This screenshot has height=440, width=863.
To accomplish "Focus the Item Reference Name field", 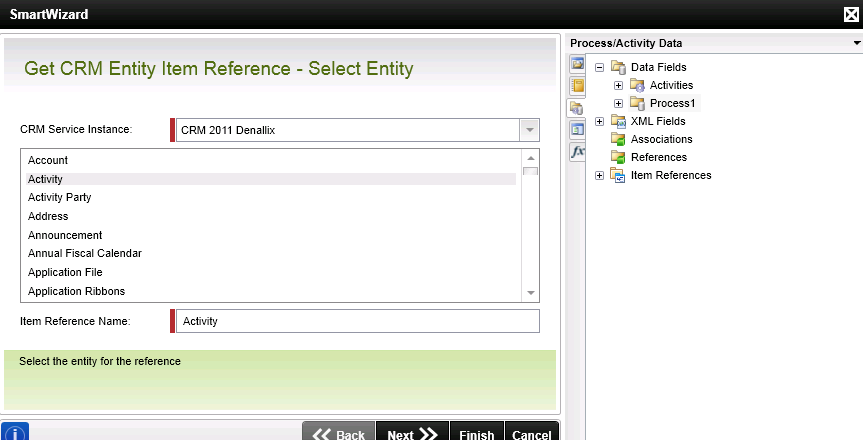I will pos(357,321).
